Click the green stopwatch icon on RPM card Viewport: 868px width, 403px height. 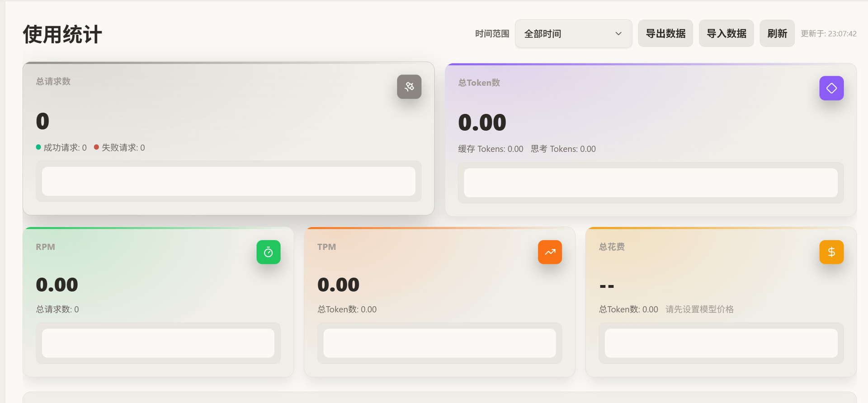[269, 252]
